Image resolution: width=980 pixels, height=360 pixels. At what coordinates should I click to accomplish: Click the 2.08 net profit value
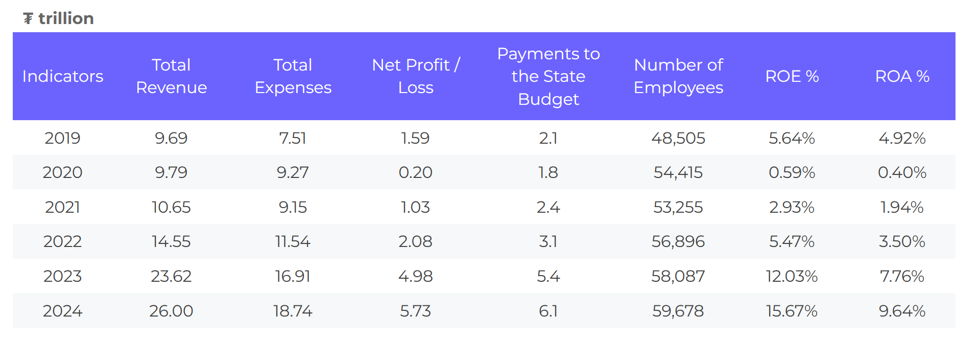(x=415, y=241)
